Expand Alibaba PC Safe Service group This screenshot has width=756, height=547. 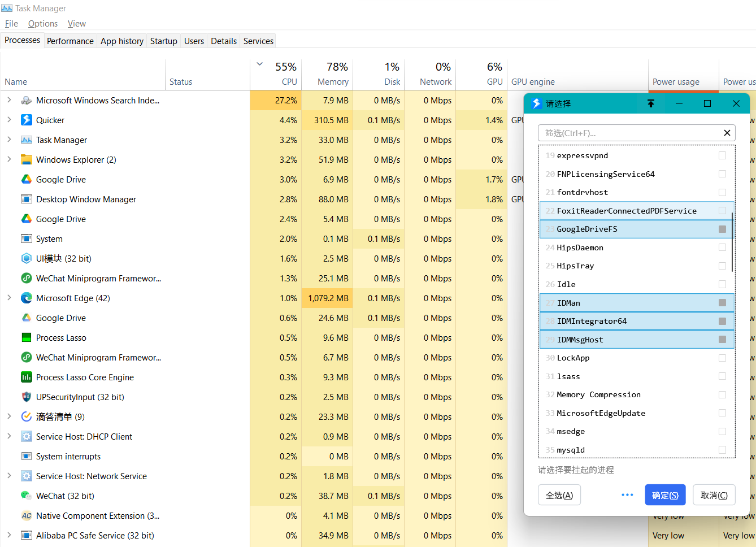click(9, 535)
